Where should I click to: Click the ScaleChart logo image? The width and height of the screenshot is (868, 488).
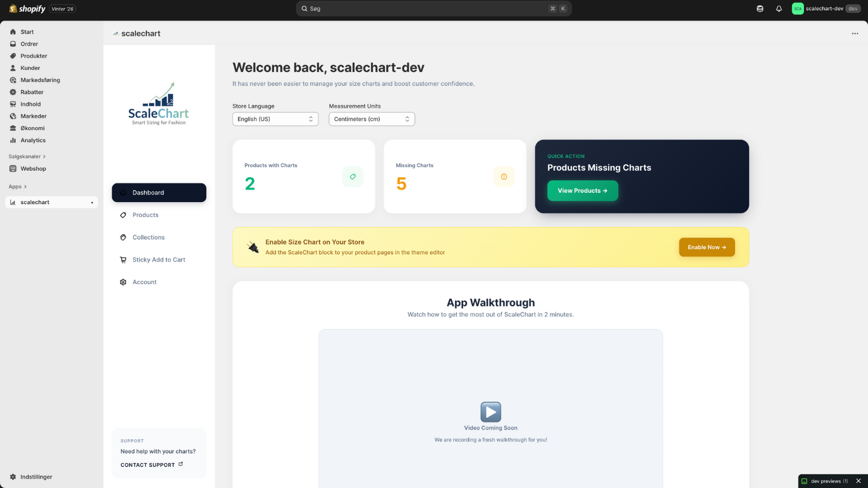pyautogui.click(x=158, y=104)
